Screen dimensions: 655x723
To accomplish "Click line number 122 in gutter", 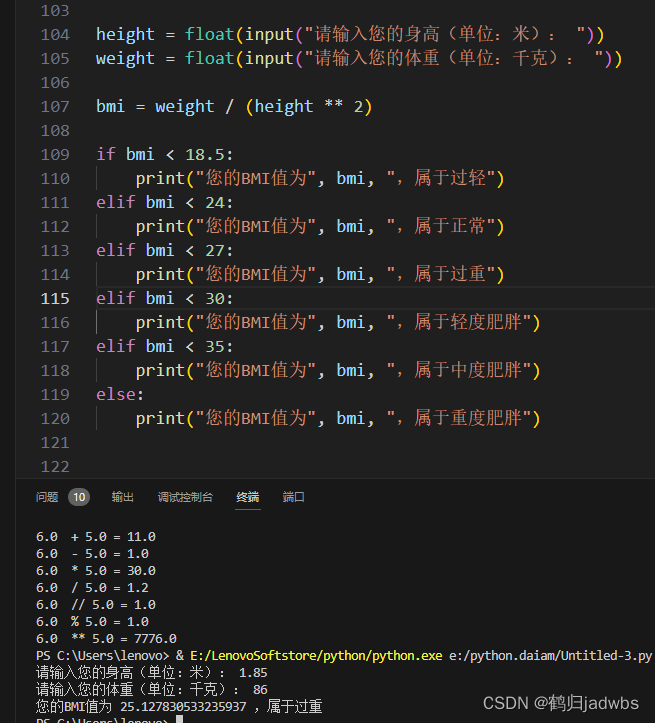I will 55,467.
